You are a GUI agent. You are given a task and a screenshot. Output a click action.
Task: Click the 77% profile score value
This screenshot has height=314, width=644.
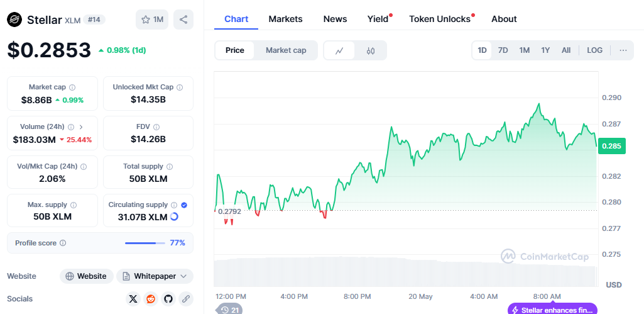tap(177, 244)
